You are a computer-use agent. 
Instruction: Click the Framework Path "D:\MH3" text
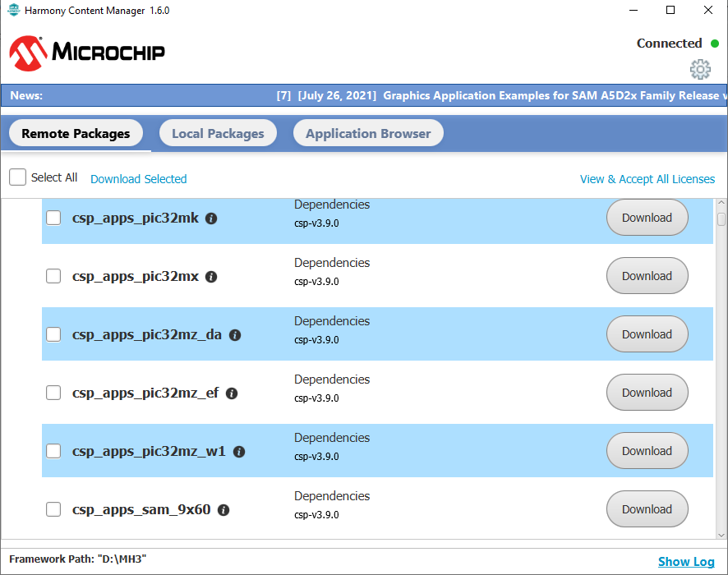coord(77,559)
